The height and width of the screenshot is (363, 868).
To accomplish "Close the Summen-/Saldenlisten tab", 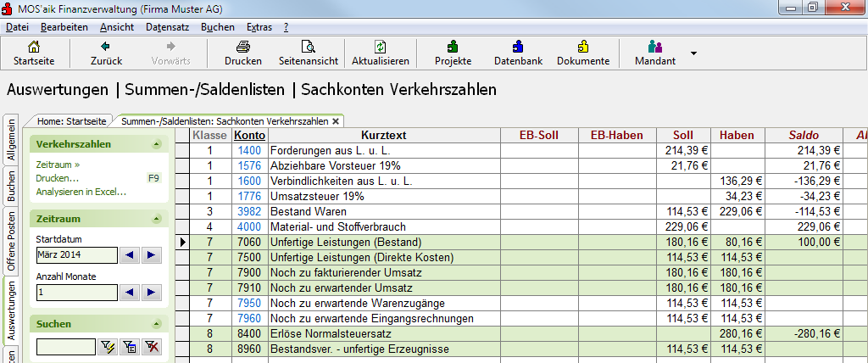I will coord(336,121).
